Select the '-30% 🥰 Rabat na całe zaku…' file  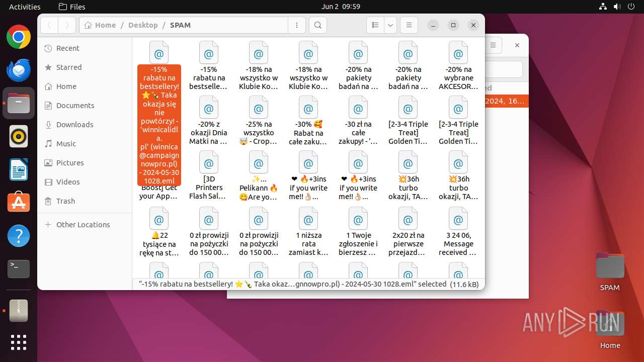coord(308,121)
